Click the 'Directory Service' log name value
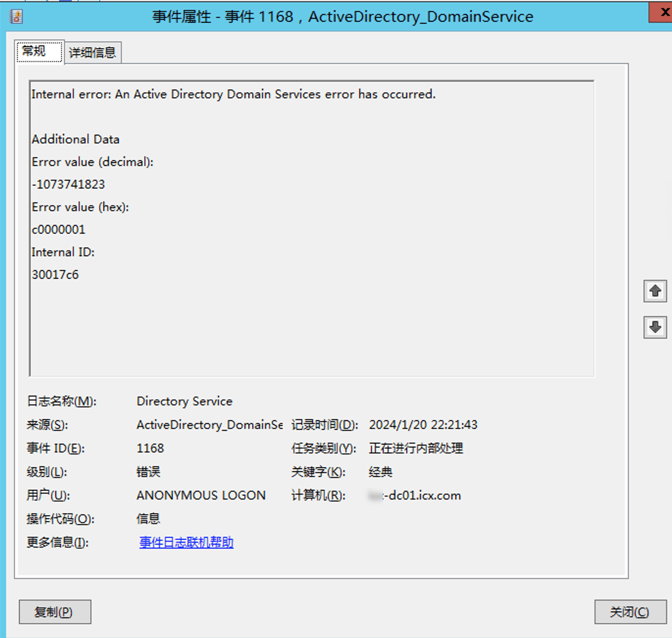The height and width of the screenshot is (638, 672). tap(184, 401)
